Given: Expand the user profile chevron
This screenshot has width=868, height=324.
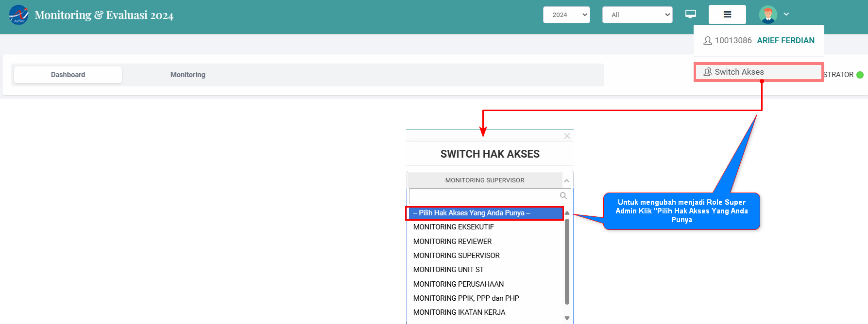Looking at the screenshot, I should [786, 15].
